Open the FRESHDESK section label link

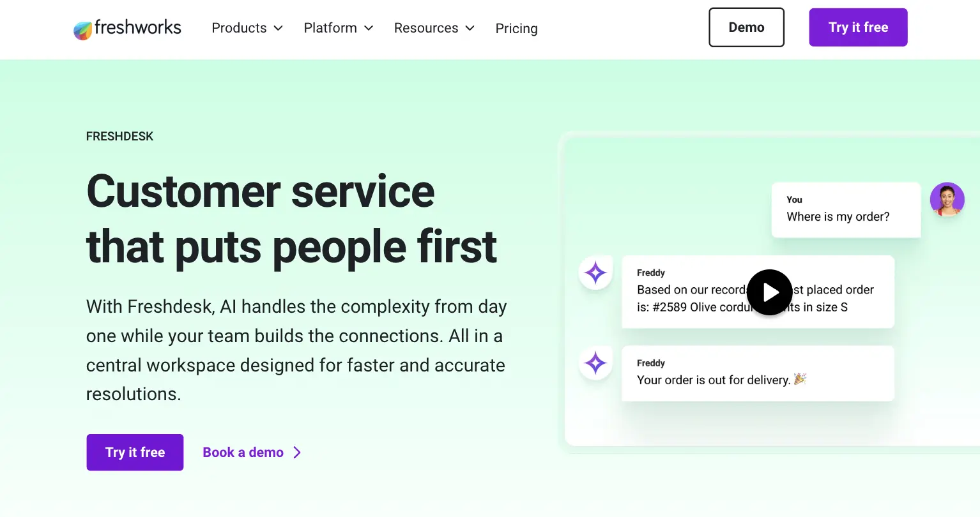point(119,136)
